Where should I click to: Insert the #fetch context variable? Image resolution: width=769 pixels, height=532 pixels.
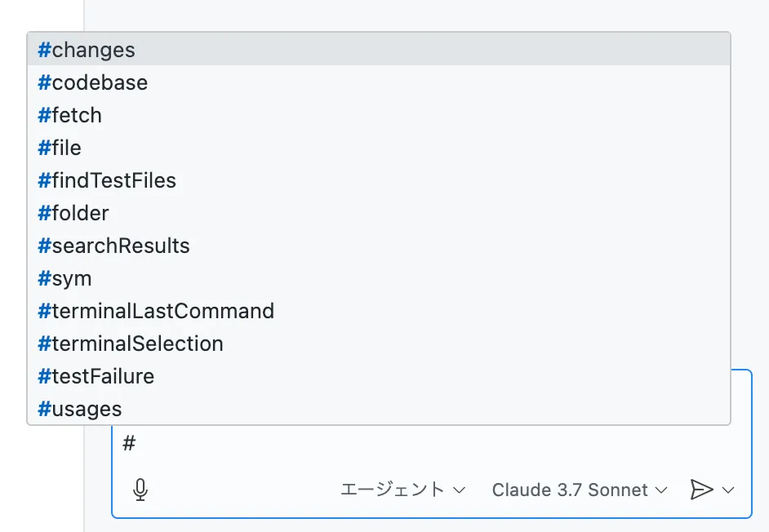69,115
